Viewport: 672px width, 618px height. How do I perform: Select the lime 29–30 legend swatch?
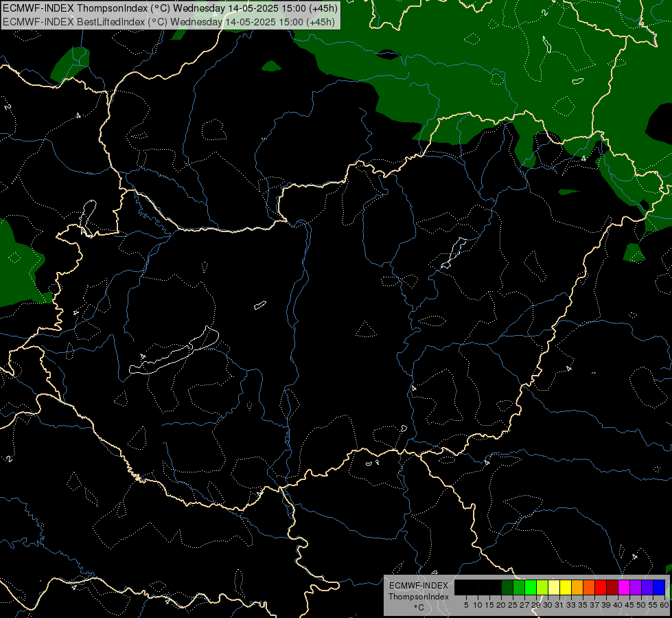click(542, 587)
